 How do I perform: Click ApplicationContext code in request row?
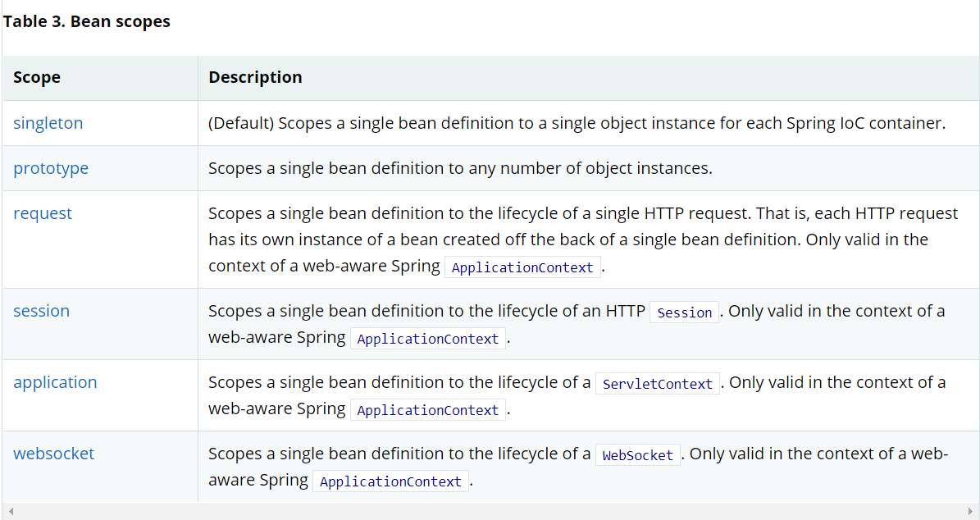point(522,268)
